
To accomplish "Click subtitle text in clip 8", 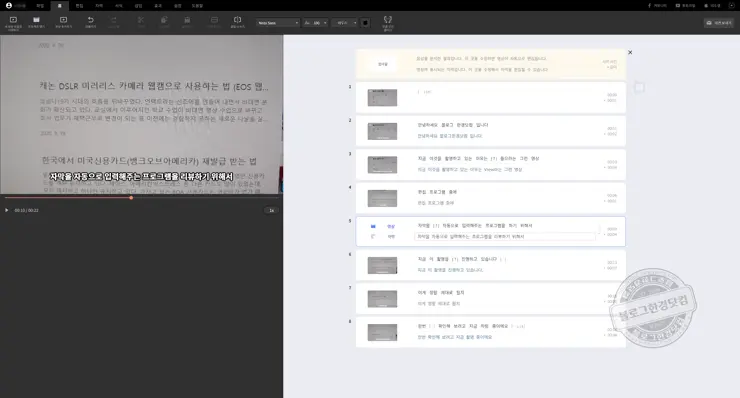I will (454, 337).
